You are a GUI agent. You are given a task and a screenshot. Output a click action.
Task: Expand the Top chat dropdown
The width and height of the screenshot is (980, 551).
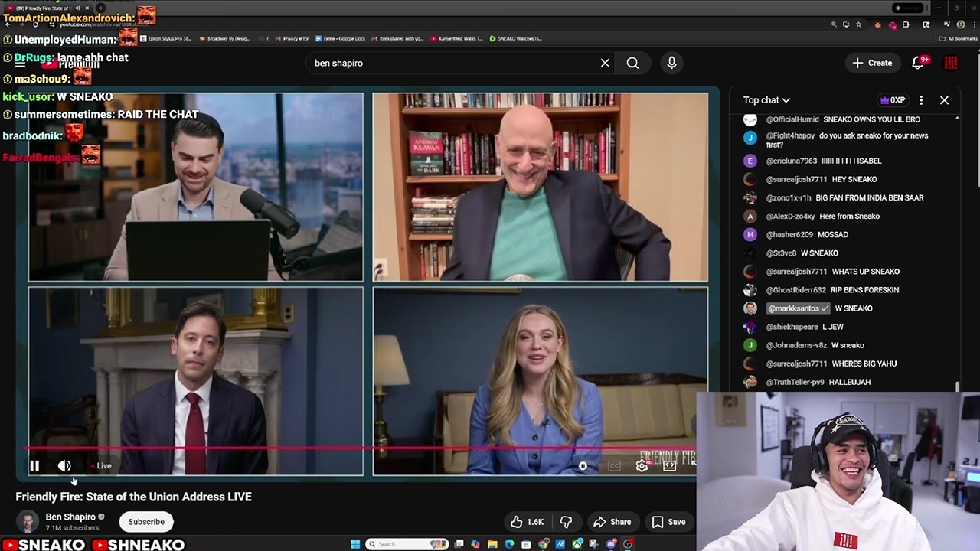coord(766,100)
